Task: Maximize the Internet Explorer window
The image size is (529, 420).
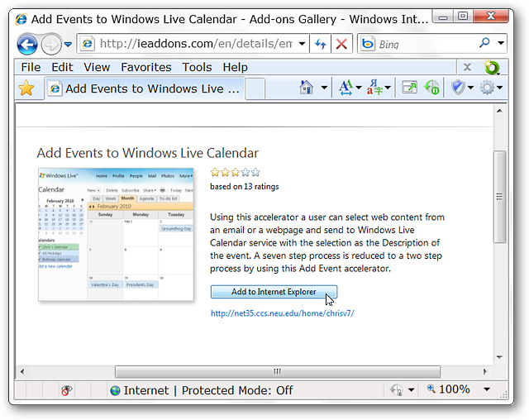Action: [463, 16]
